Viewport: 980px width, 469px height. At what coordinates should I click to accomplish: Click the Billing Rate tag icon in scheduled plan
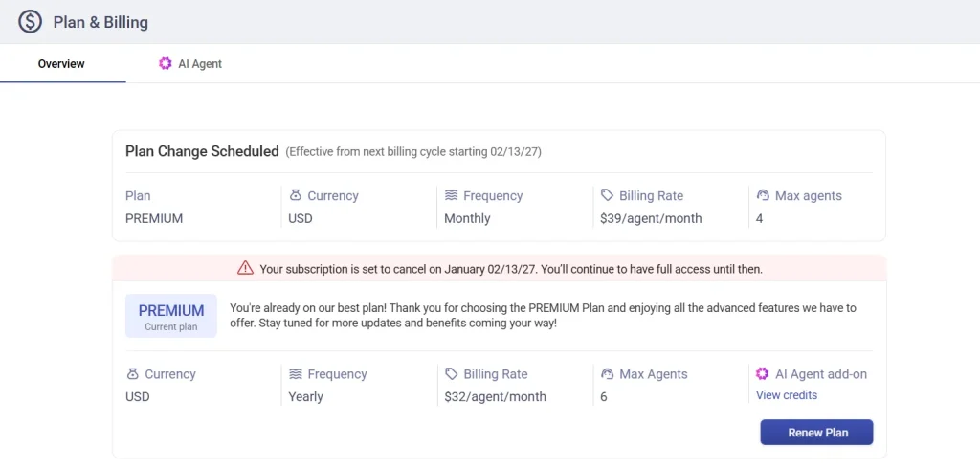[607, 195]
